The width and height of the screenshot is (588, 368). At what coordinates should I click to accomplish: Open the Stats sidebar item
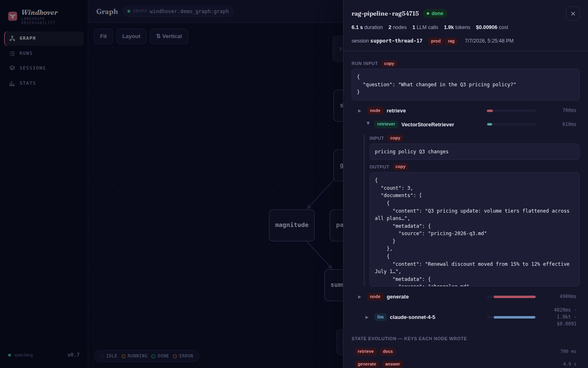click(x=44, y=83)
